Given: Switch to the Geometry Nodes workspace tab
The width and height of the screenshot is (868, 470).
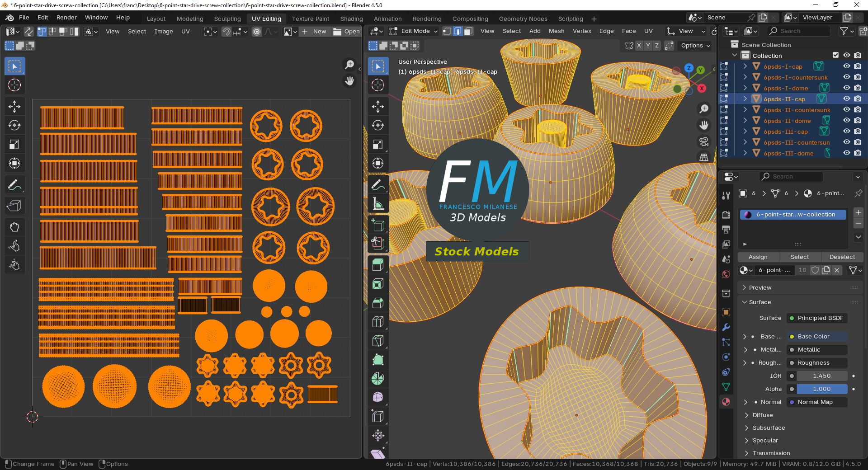Looking at the screenshot, I should 523,19.
